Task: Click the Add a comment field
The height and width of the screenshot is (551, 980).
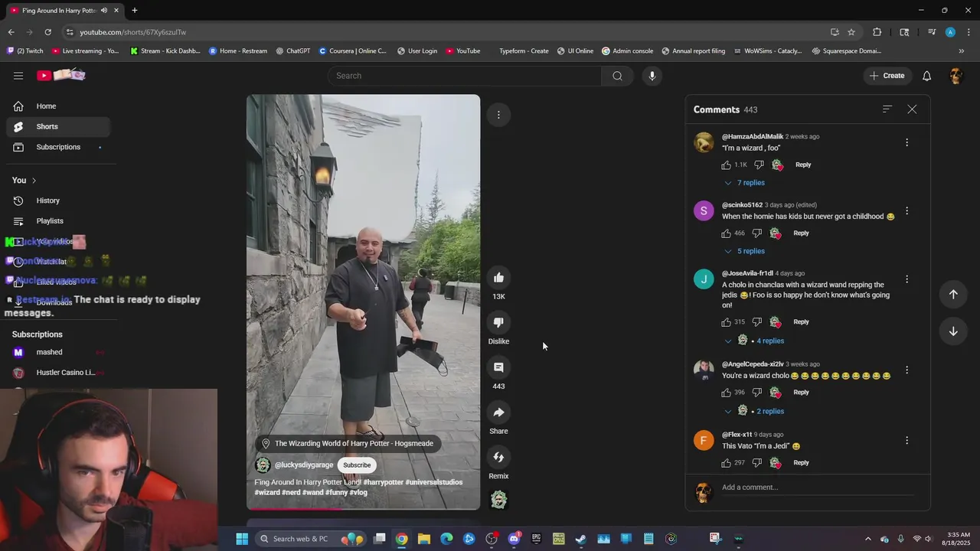Action: [817, 487]
